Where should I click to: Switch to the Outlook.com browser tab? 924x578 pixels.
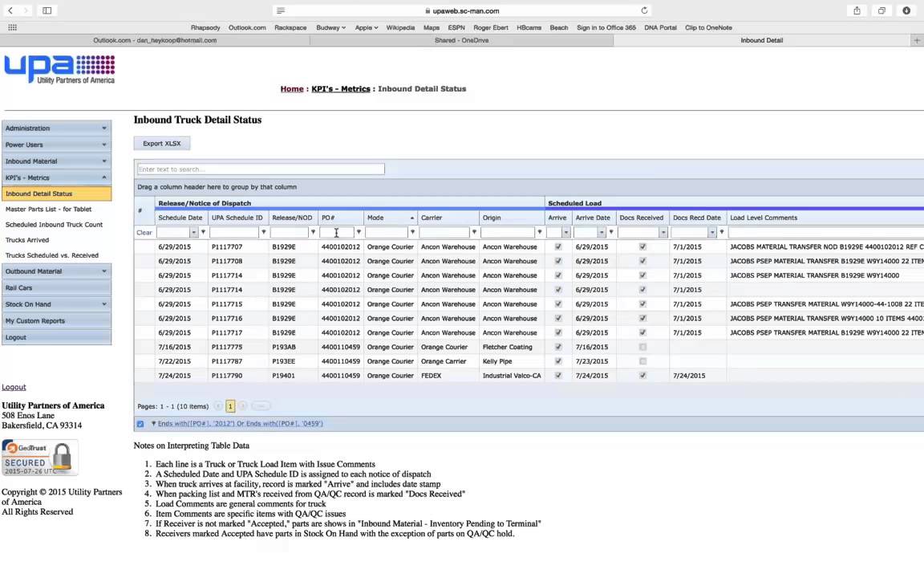point(155,41)
